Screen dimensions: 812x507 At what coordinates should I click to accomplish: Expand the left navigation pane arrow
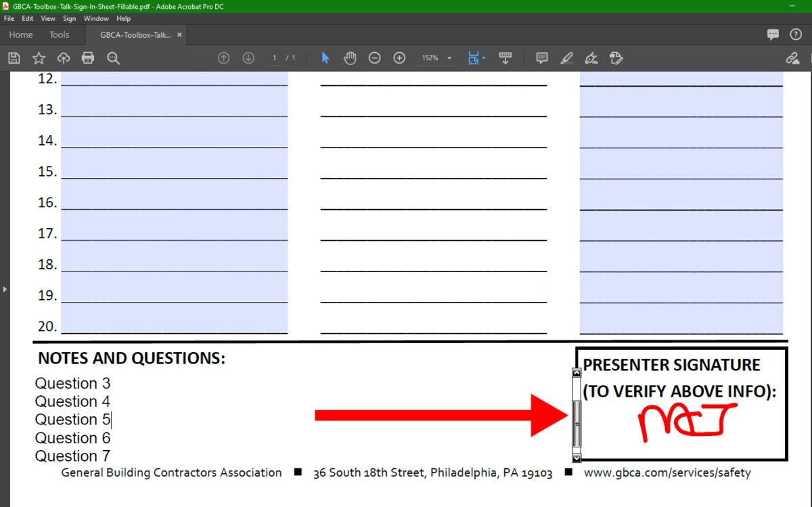click(x=5, y=288)
